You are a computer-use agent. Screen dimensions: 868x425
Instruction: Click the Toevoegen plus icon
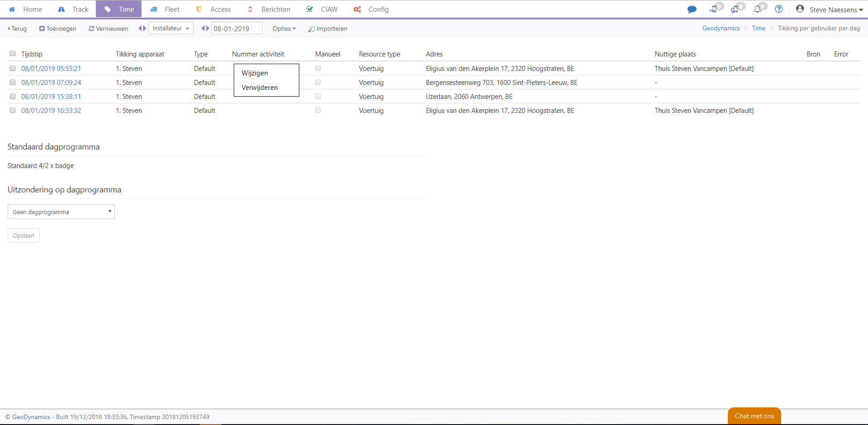[x=42, y=28]
